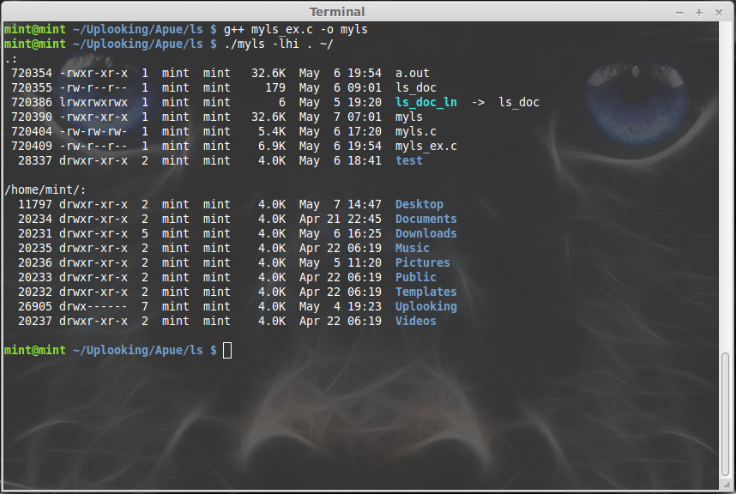Viewport: 736px width, 494px height.
Task: Click the Public directory name
Action: click(415, 277)
